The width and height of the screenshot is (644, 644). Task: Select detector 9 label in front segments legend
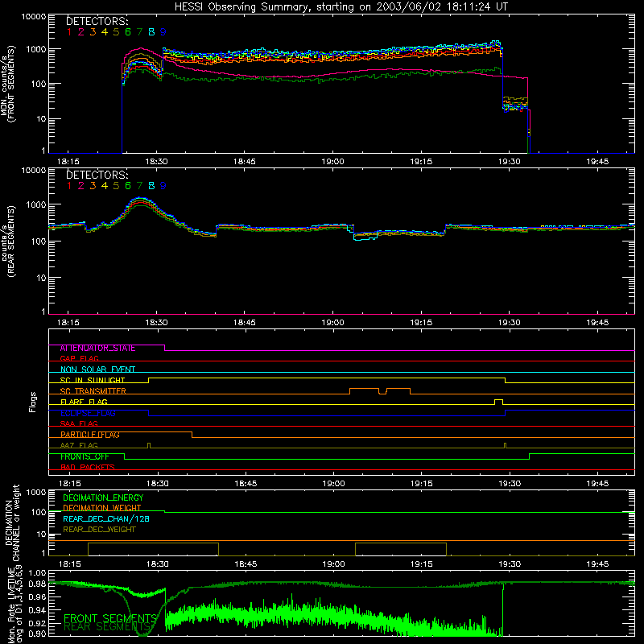pos(163,32)
